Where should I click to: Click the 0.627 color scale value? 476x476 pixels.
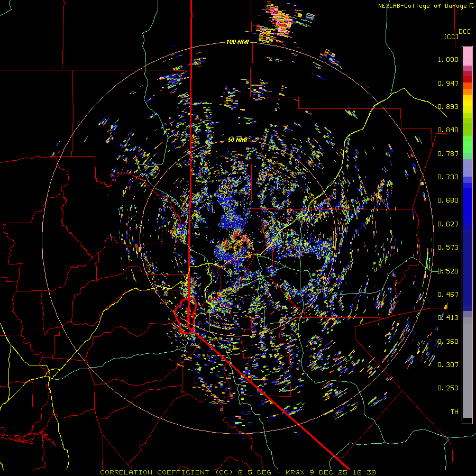(448, 224)
